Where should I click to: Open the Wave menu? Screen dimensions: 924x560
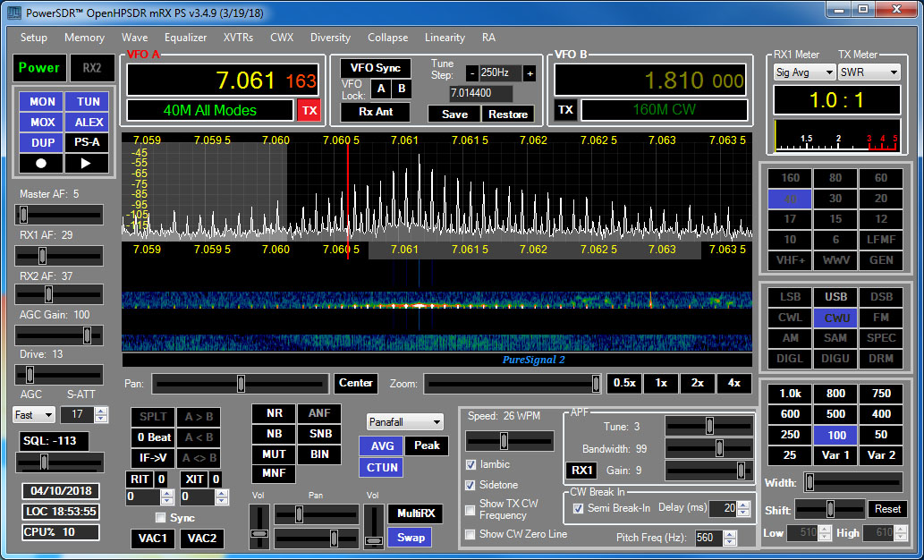point(135,38)
